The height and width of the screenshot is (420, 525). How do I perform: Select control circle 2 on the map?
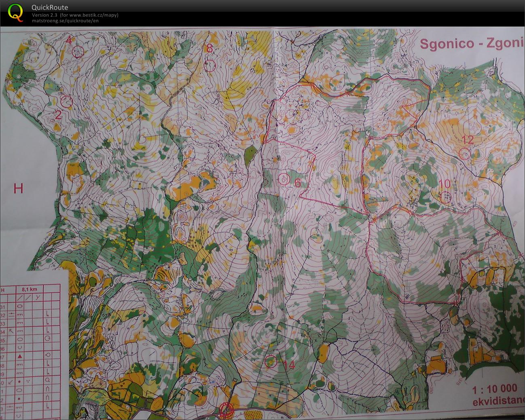coord(67,101)
